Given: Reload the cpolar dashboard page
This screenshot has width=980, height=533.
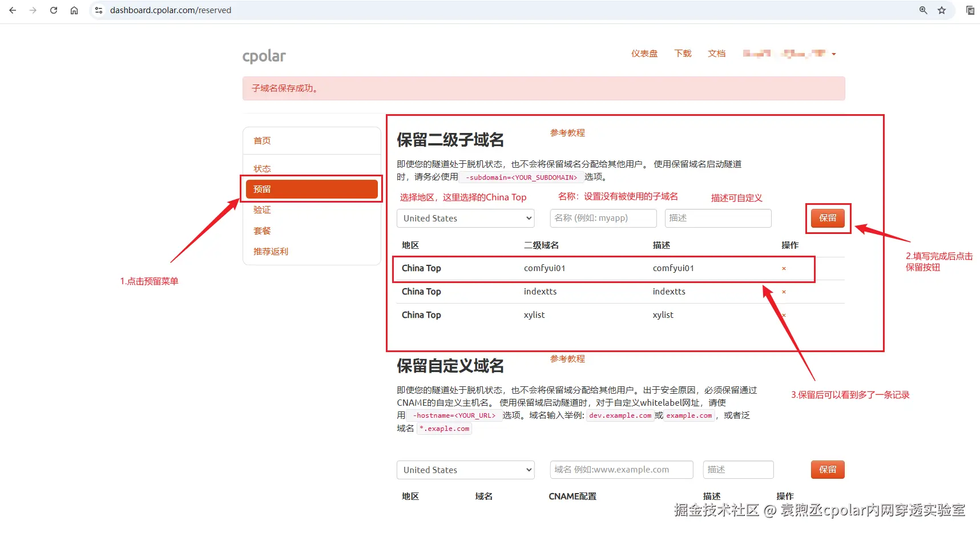Looking at the screenshot, I should (x=54, y=10).
